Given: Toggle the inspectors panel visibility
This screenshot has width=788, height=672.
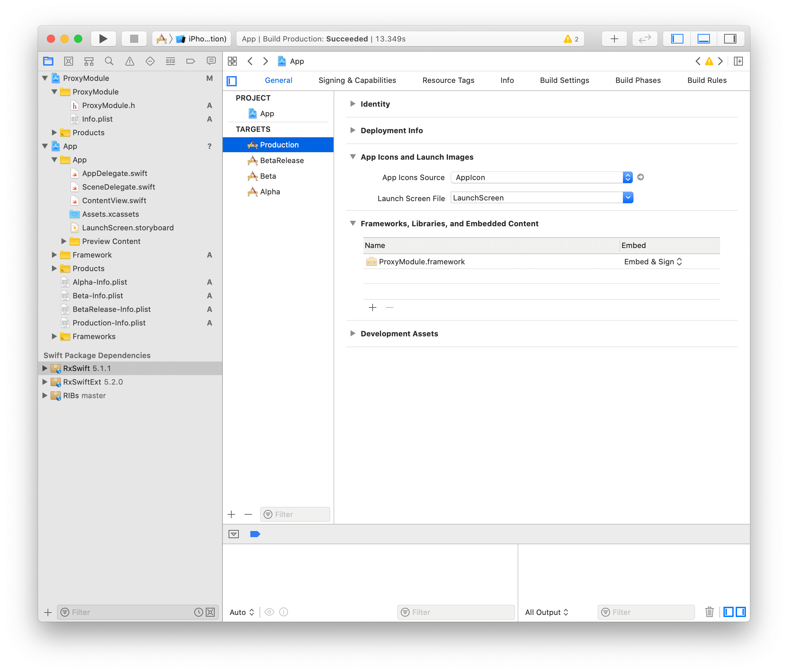Looking at the screenshot, I should click(730, 39).
